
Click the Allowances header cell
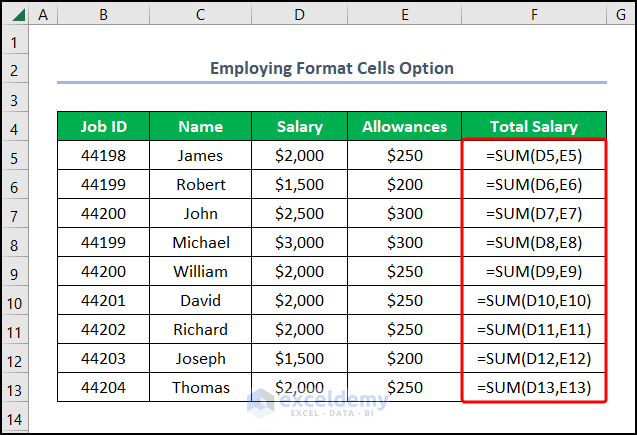404,127
